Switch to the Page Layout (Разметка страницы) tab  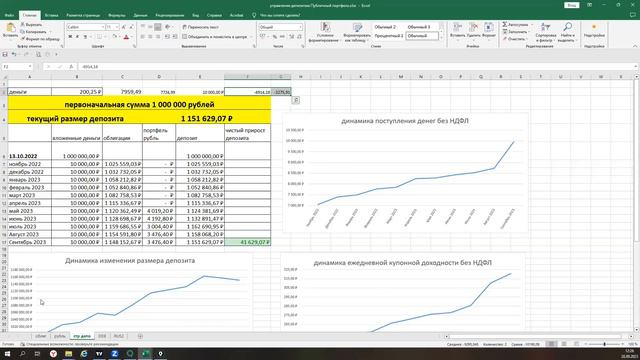point(83,16)
